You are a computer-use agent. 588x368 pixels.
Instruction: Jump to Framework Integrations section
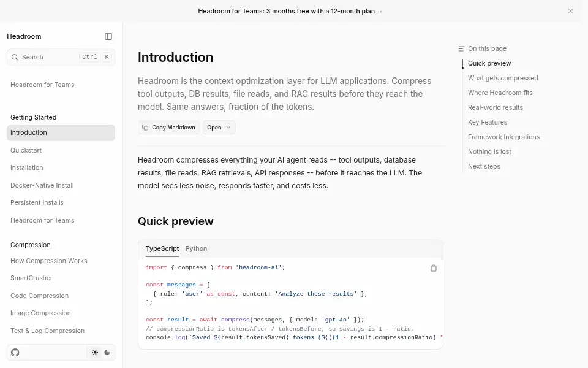(x=503, y=137)
